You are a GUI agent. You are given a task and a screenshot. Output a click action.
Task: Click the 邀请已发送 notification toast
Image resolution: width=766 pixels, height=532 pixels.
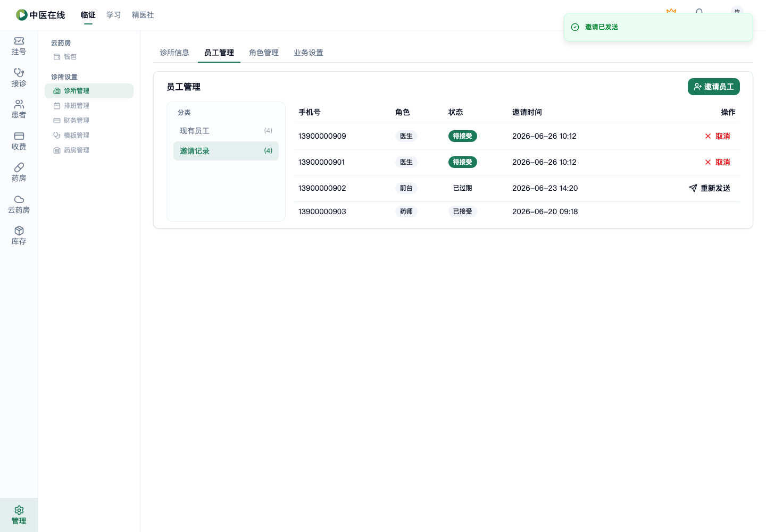pos(659,27)
